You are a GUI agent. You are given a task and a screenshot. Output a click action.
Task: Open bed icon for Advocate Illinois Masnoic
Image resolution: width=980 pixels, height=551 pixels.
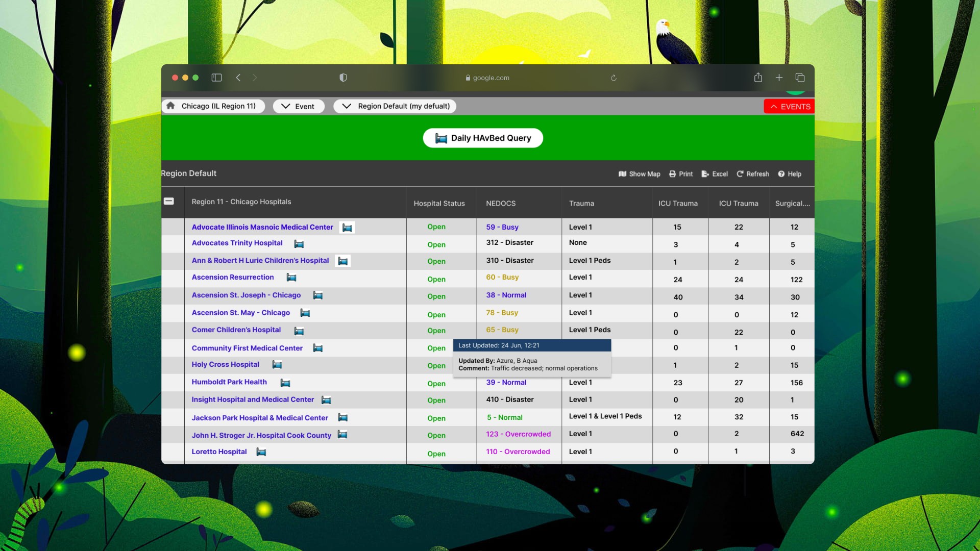347,228
